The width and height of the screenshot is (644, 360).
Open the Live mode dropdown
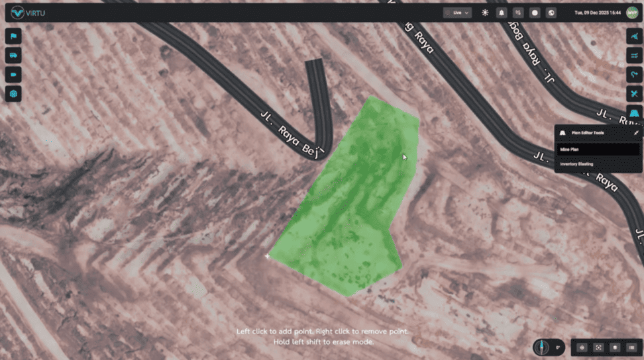point(457,13)
